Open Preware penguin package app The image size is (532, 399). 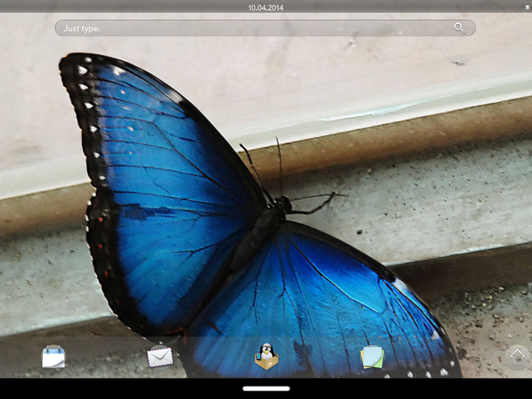(x=266, y=357)
